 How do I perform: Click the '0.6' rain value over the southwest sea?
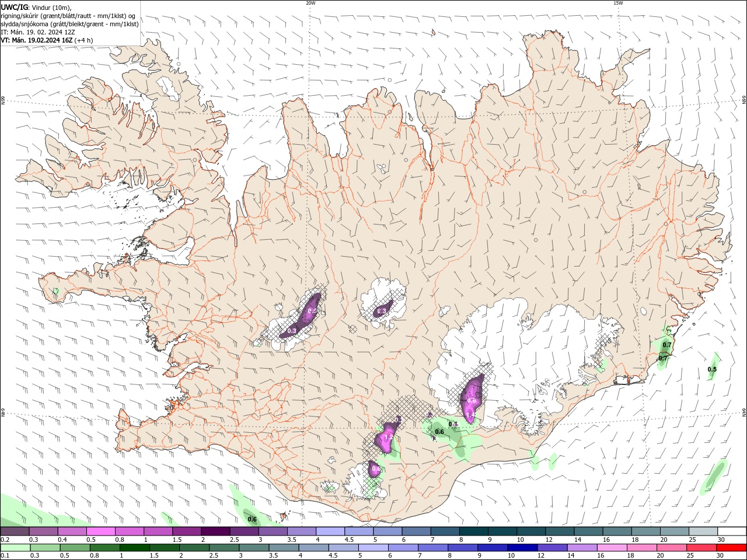tap(252, 519)
